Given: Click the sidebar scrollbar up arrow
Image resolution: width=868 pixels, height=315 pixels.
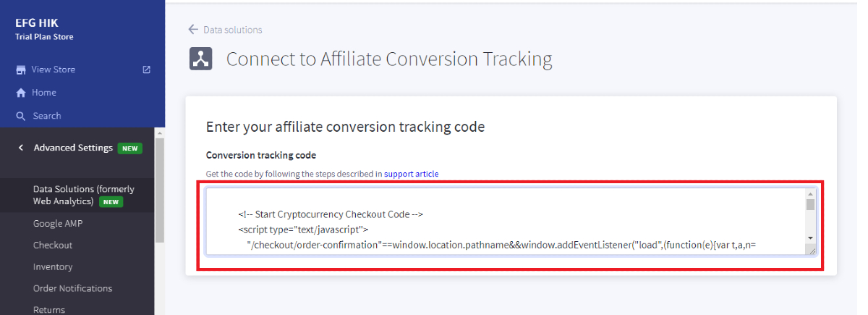Looking at the screenshot, I should tap(160, 133).
